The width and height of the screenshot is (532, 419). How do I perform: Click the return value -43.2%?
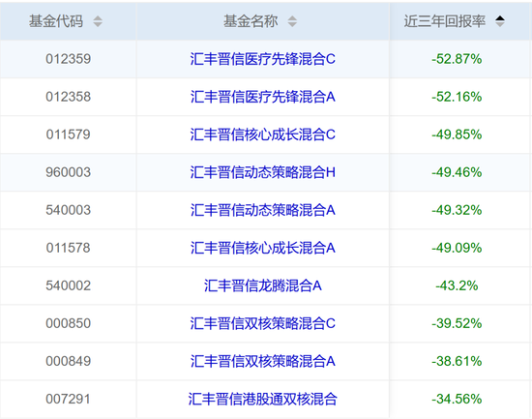tap(457, 285)
